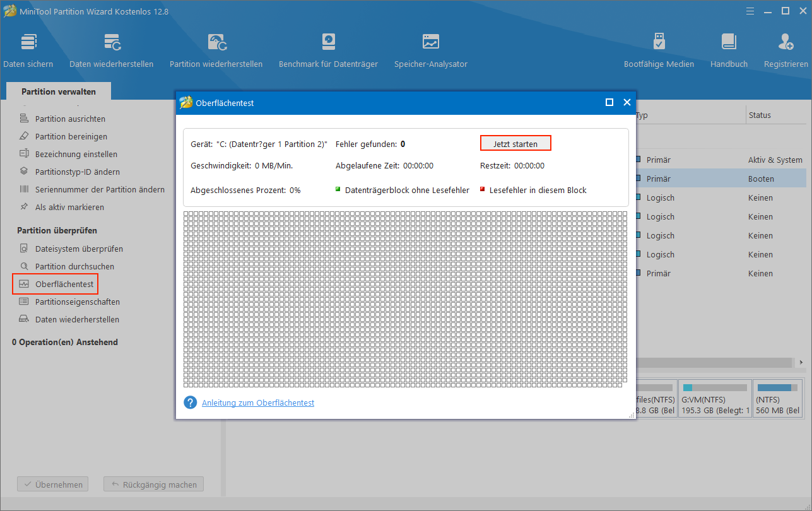This screenshot has width=812, height=511.
Task: Open the Handbuch
Action: point(729,50)
